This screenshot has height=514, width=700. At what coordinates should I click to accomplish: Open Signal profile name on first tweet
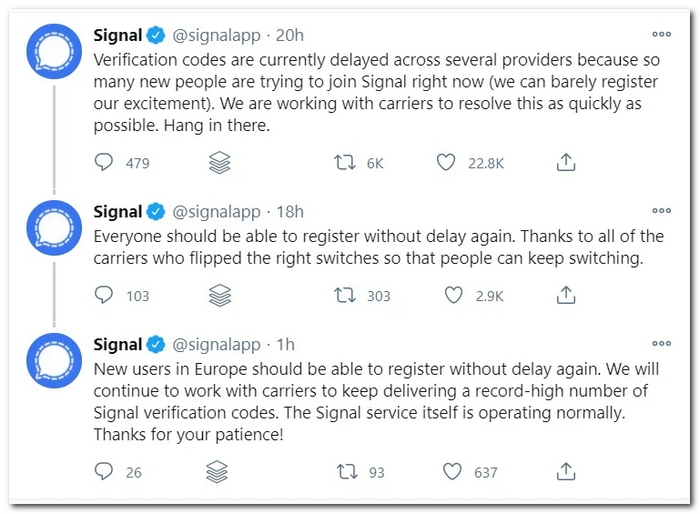pyautogui.click(x=118, y=35)
